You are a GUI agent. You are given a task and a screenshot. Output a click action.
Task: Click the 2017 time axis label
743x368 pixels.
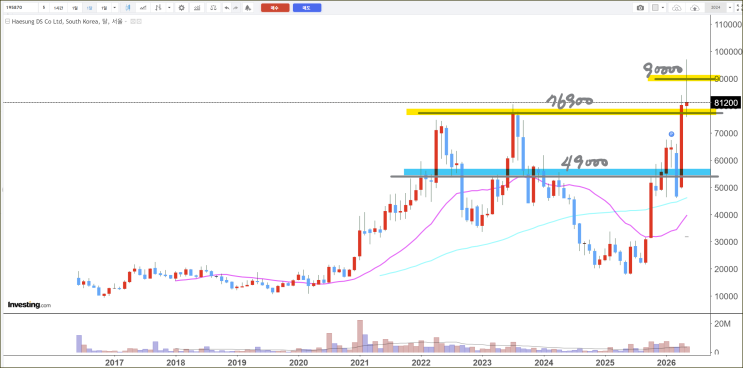coord(114,363)
